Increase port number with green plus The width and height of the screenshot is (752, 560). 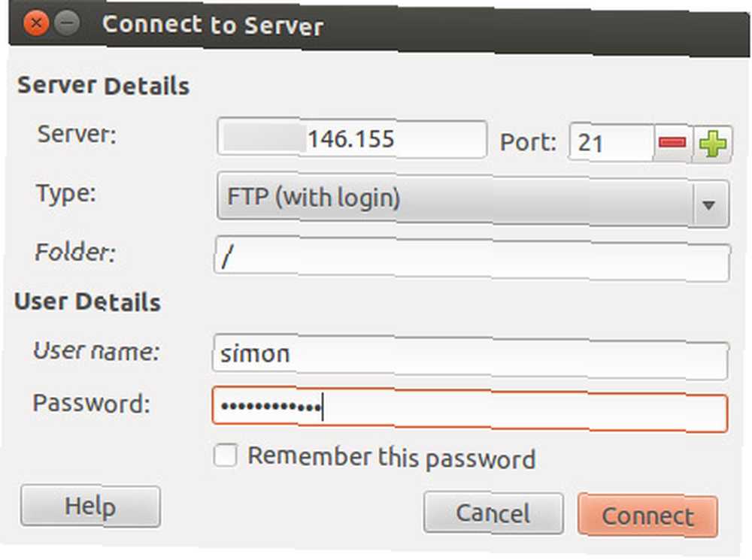coord(713,144)
